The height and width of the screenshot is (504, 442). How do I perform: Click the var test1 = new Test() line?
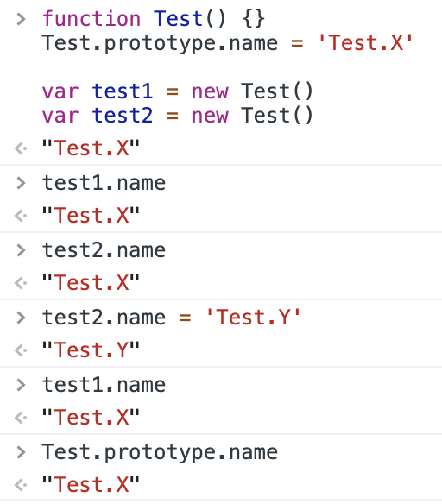click(178, 91)
